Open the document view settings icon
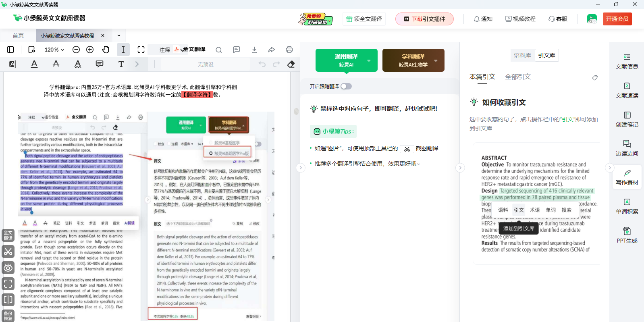The image size is (644, 322). (x=32, y=50)
